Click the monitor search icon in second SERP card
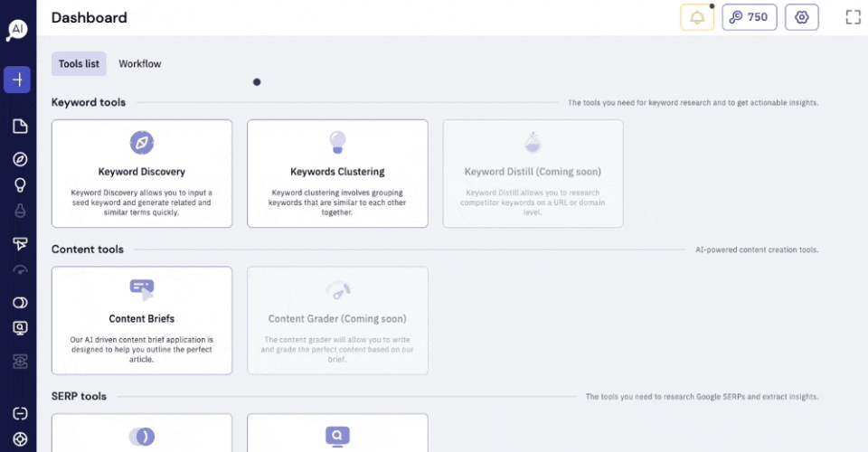Screen dimensions: 868x452 pyautogui.click(x=337, y=437)
